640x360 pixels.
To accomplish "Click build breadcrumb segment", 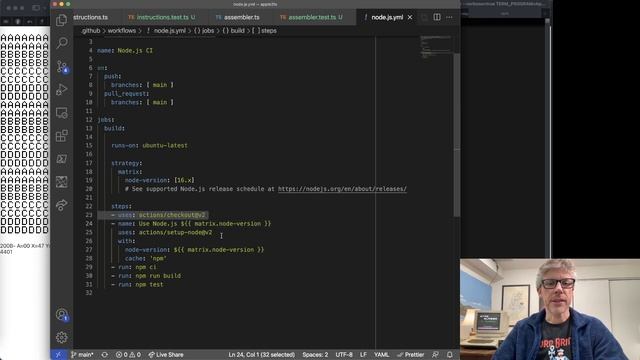I will 233,31.
